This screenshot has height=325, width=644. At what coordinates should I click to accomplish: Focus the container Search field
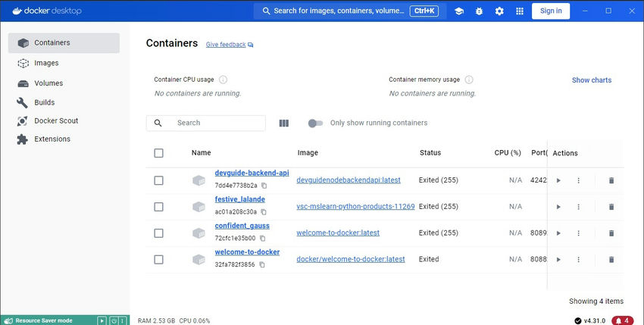coord(216,123)
